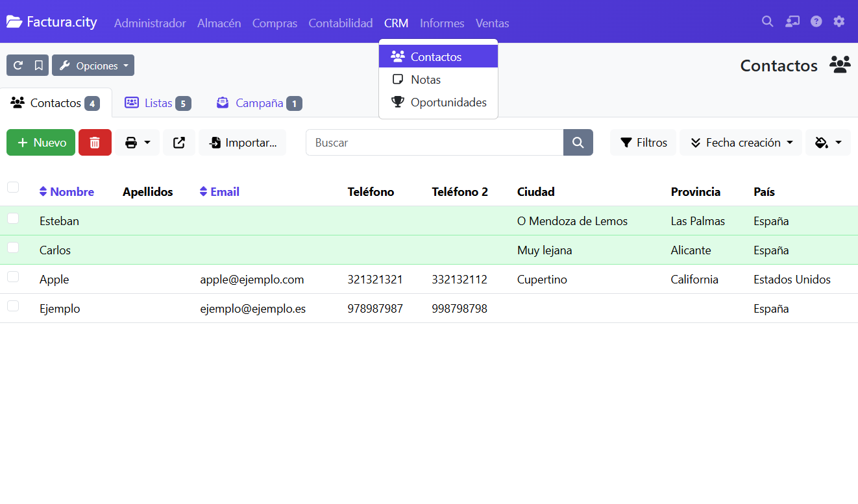
Task: Tick the checkbox for Apple
Action: [x=13, y=277]
